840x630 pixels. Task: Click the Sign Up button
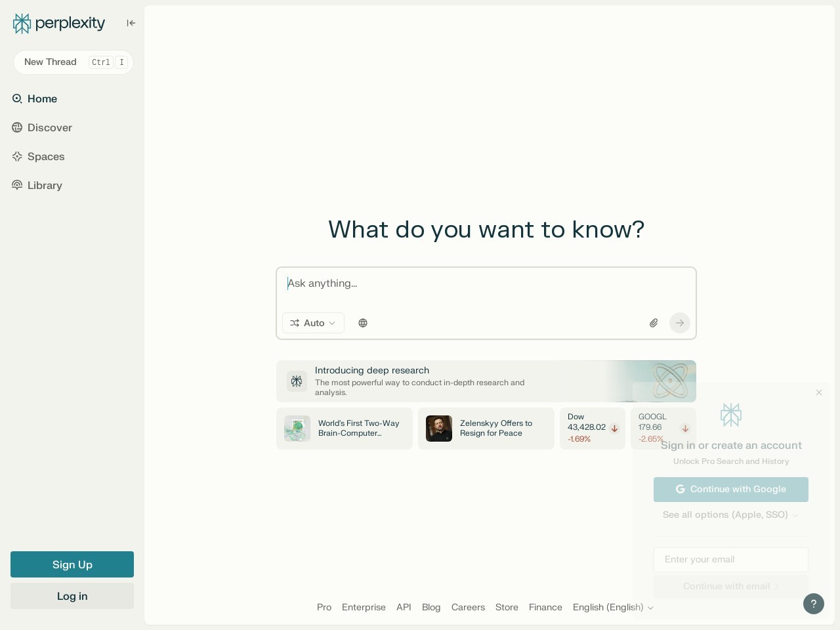[x=72, y=564]
